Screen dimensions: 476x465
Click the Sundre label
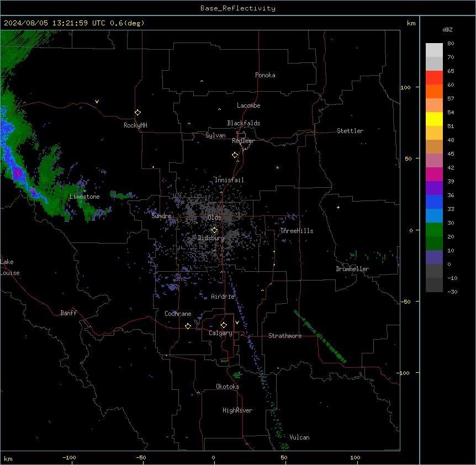pyautogui.click(x=161, y=216)
